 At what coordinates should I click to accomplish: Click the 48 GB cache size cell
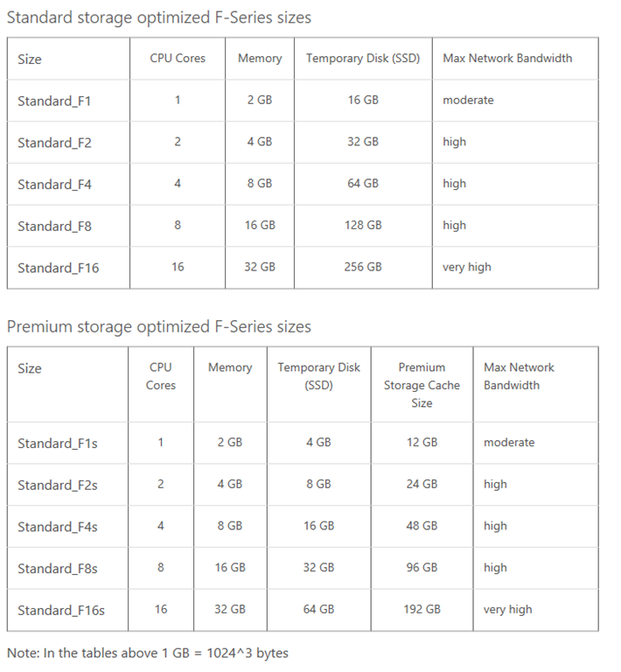point(422,526)
